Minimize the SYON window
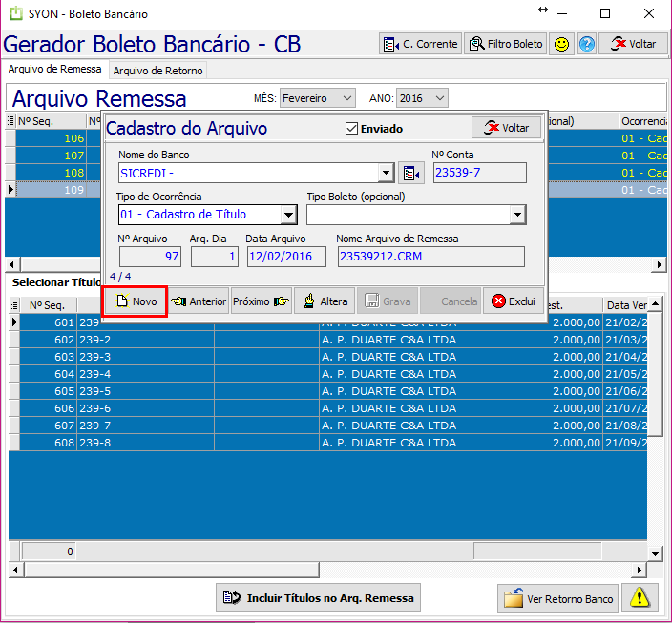This screenshot has width=672, height=623. click(x=562, y=13)
